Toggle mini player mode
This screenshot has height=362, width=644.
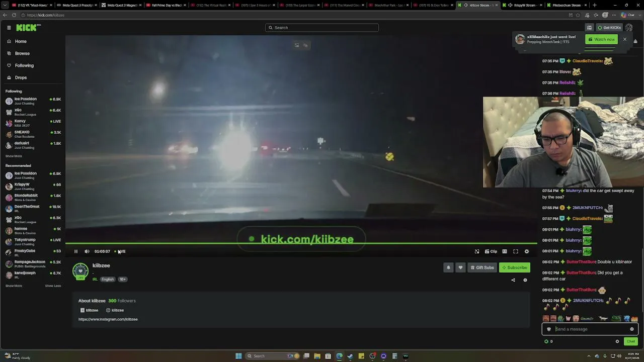coord(477,251)
